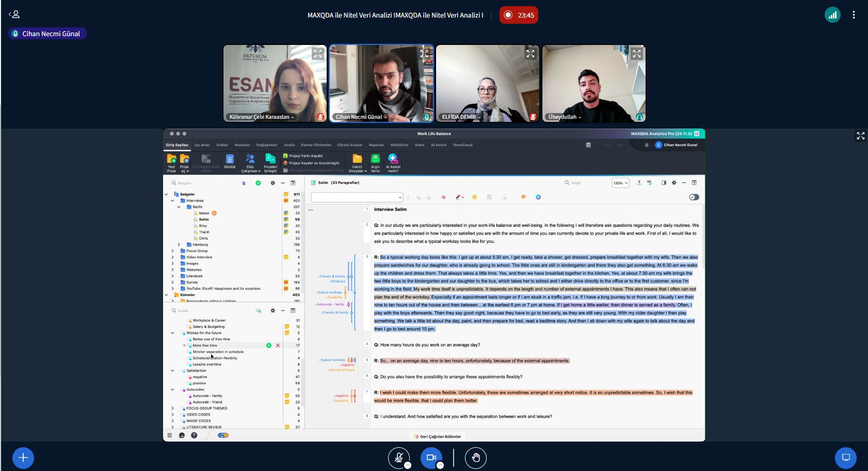
Task: Click the AI Assist nedir? icon
Action: tap(393, 162)
